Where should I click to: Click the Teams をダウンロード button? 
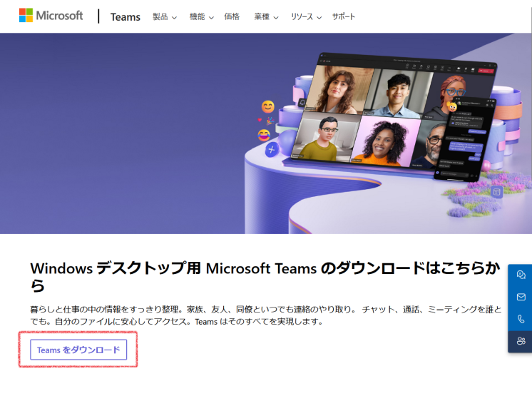[x=78, y=350]
